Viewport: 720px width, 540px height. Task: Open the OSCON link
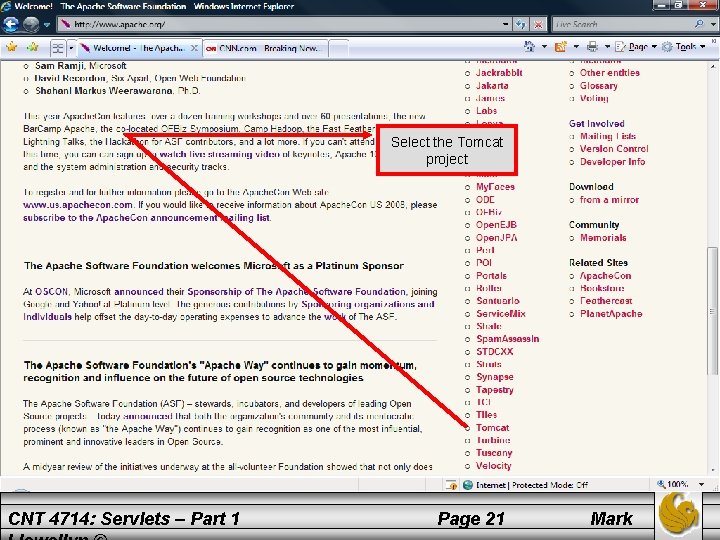(51, 292)
